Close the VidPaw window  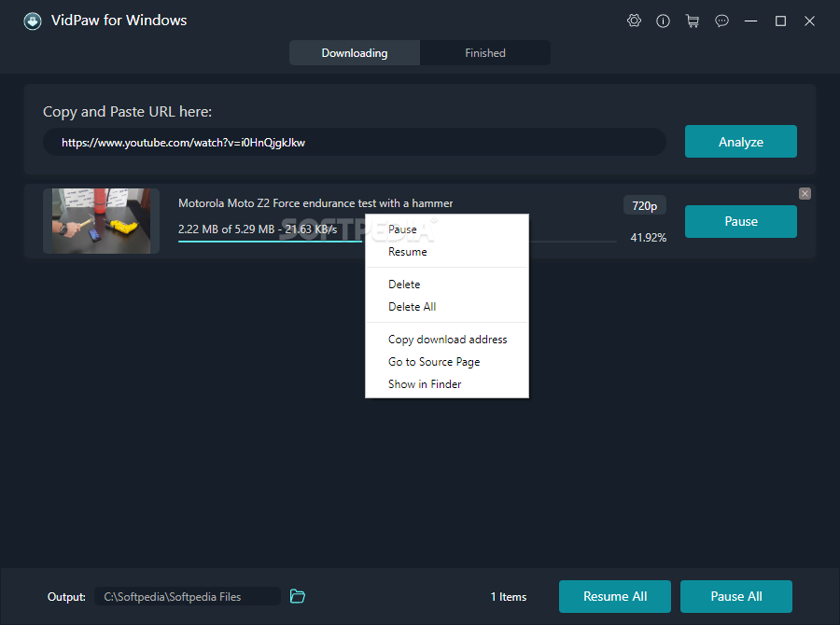(x=809, y=21)
